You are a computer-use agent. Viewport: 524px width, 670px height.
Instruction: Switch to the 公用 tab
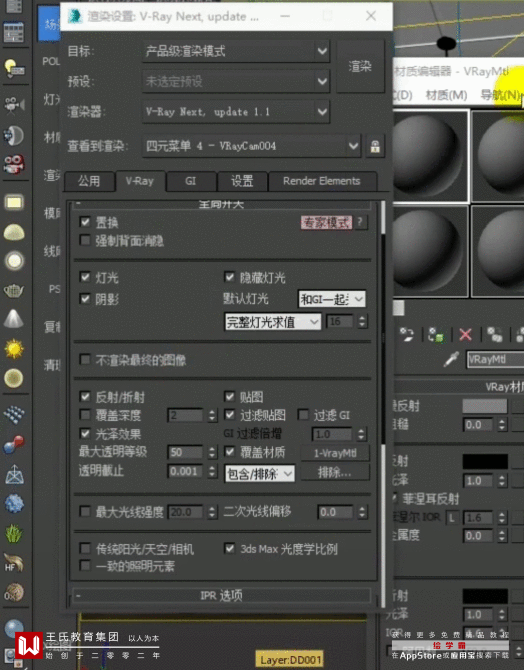click(x=89, y=181)
